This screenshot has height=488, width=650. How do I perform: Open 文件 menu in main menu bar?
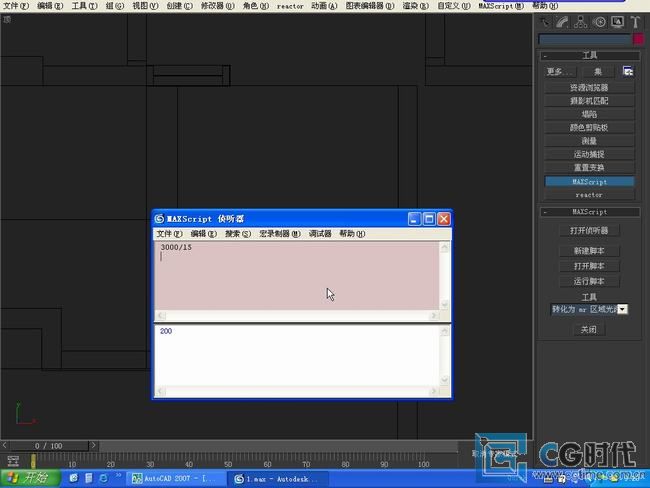(x=16, y=6)
